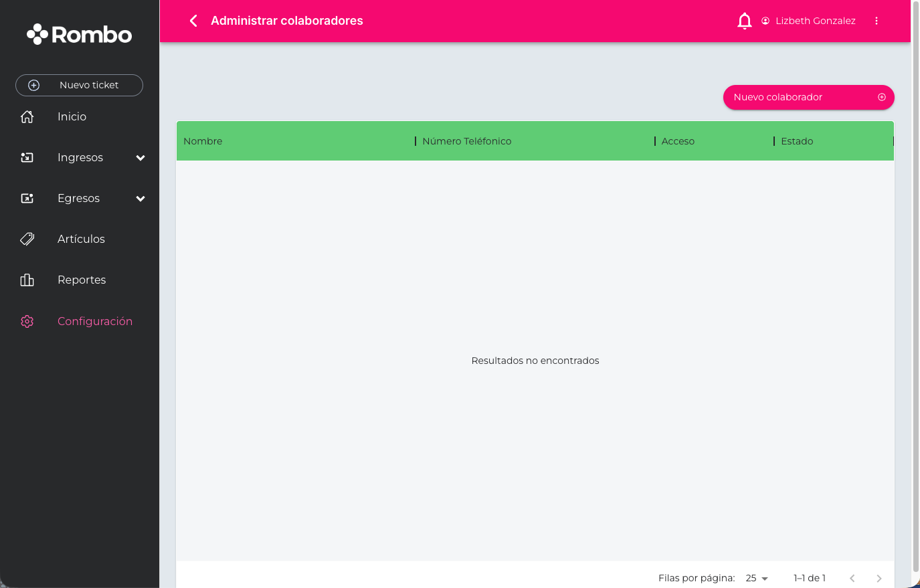The height and width of the screenshot is (588, 920).
Task: Open the Lizbeth Gonzalez user profile
Action: (808, 21)
